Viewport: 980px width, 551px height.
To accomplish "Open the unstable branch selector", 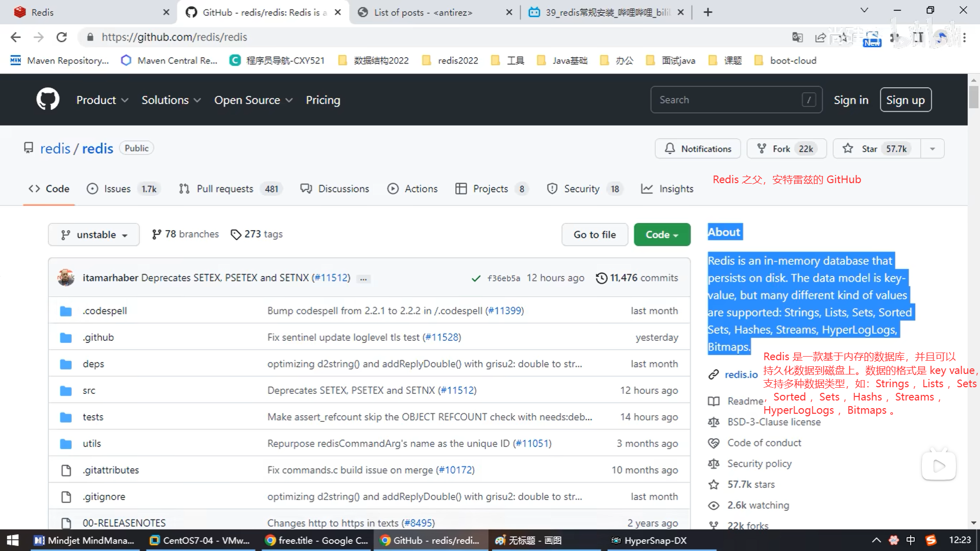I will click(94, 235).
